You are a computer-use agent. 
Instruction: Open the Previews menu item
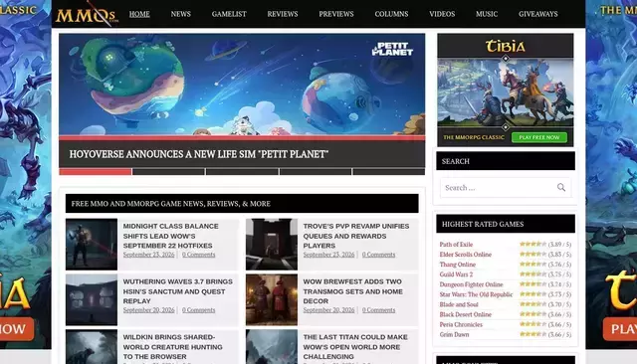coord(336,14)
